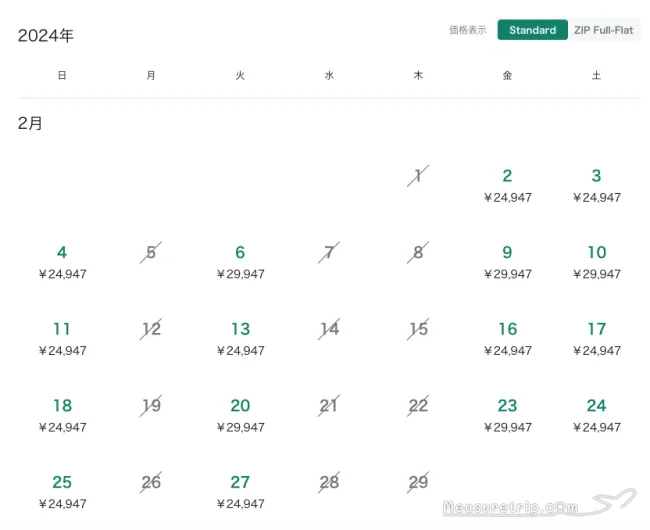Click the unavailable crossed-out date 14
This screenshot has width=650, height=530.
(x=329, y=329)
